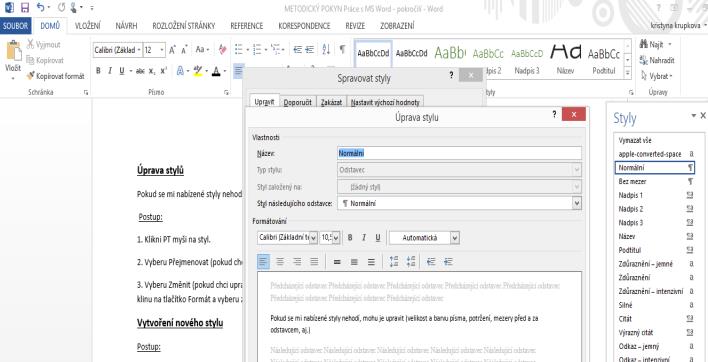This screenshot has height=362, width=708.
Task: Apply superscript formatting
Action: coord(163,71)
